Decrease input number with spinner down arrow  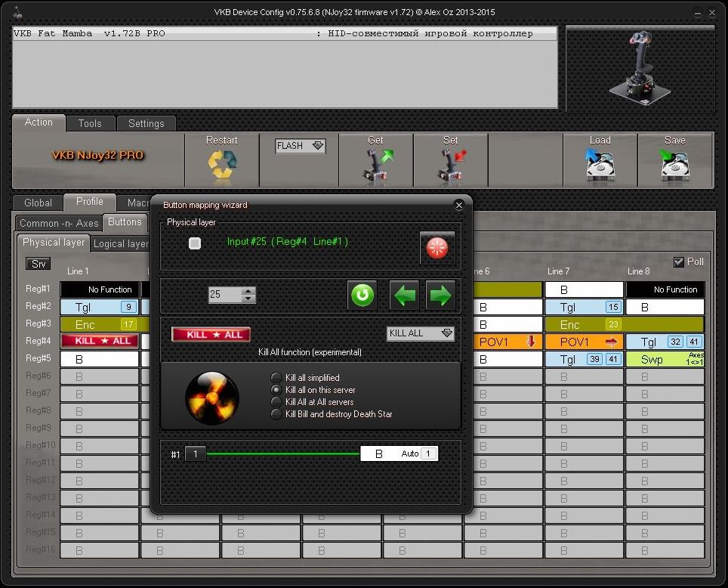tap(248, 299)
